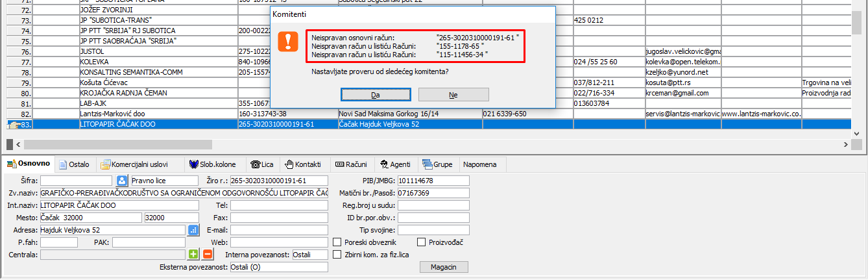This screenshot has width=868, height=280.
Task: Click the Ne button in dialog
Action: (453, 95)
